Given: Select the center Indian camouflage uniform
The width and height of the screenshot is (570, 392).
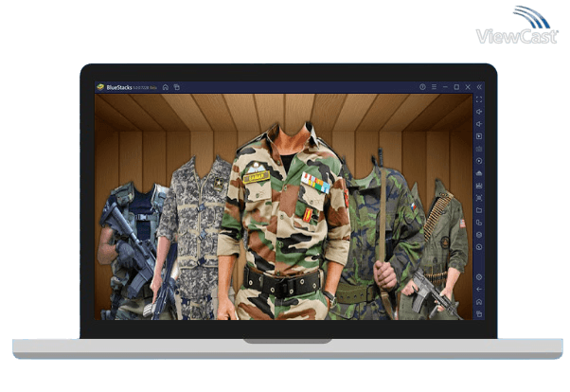Looking at the screenshot, I should click(283, 222).
